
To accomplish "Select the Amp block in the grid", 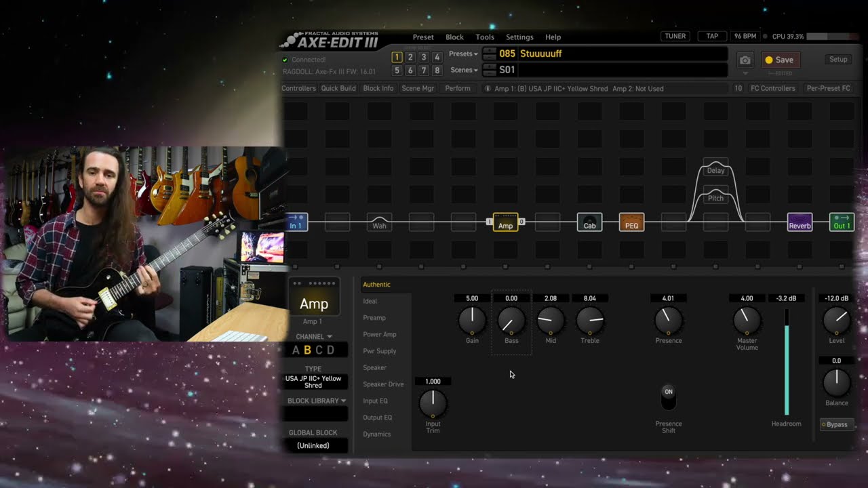I will click(505, 222).
